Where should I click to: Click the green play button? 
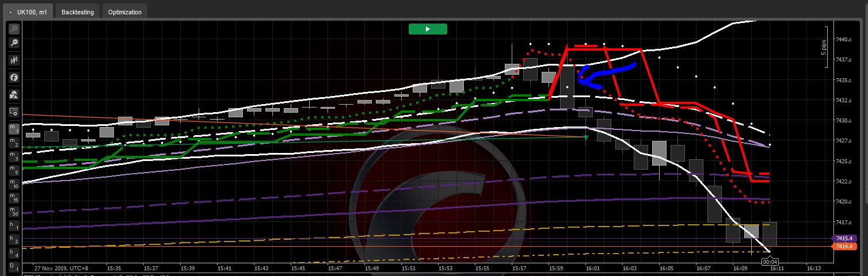(428, 29)
